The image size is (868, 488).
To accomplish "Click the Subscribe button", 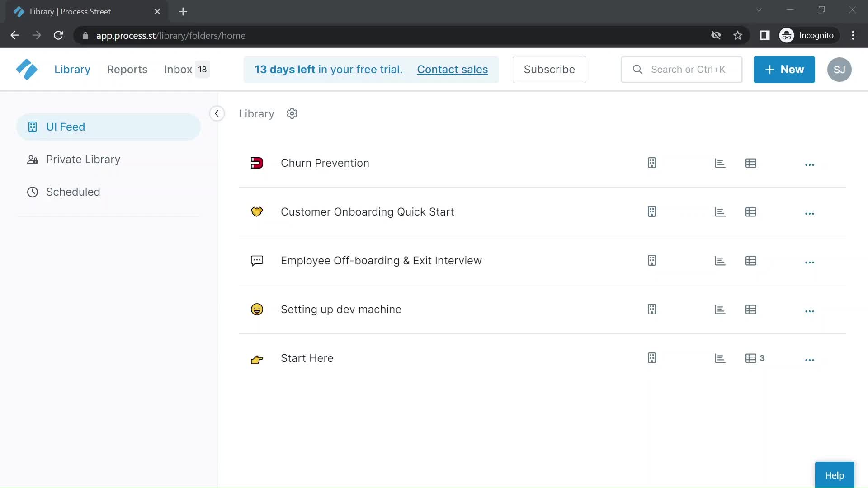I will click(549, 69).
